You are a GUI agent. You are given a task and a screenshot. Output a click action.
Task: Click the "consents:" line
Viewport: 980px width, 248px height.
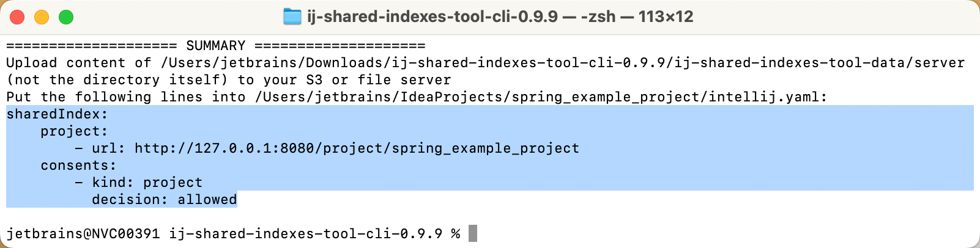(x=78, y=166)
